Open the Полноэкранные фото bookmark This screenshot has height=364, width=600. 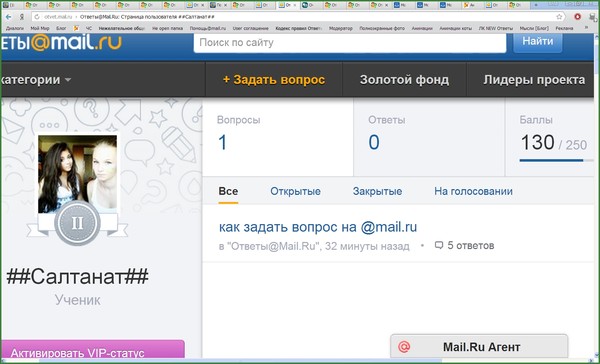(382, 28)
